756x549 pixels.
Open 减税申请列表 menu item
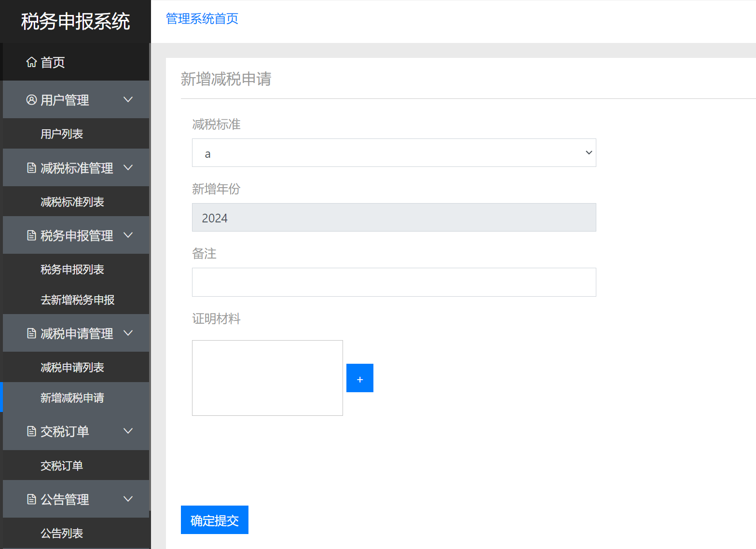[x=76, y=367]
